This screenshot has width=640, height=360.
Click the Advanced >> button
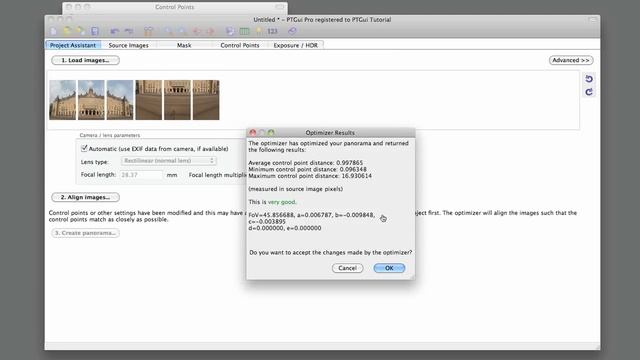pyautogui.click(x=571, y=60)
